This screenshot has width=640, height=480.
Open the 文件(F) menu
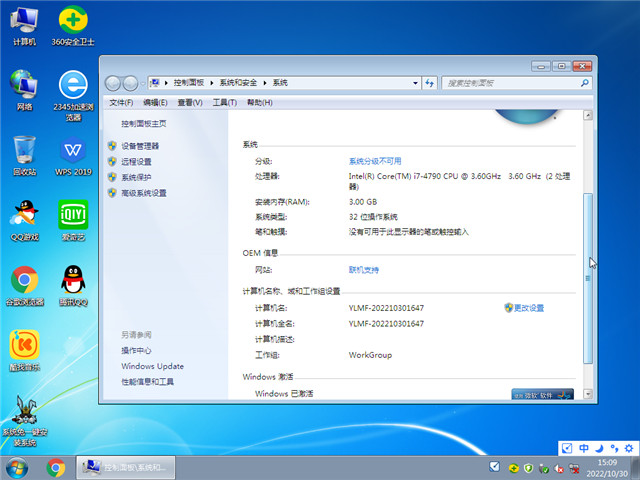point(121,103)
